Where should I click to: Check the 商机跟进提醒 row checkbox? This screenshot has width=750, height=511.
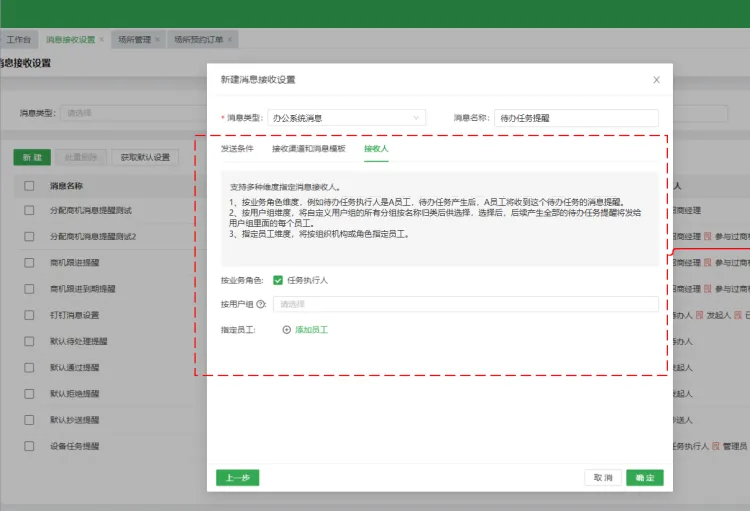[29, 263]
